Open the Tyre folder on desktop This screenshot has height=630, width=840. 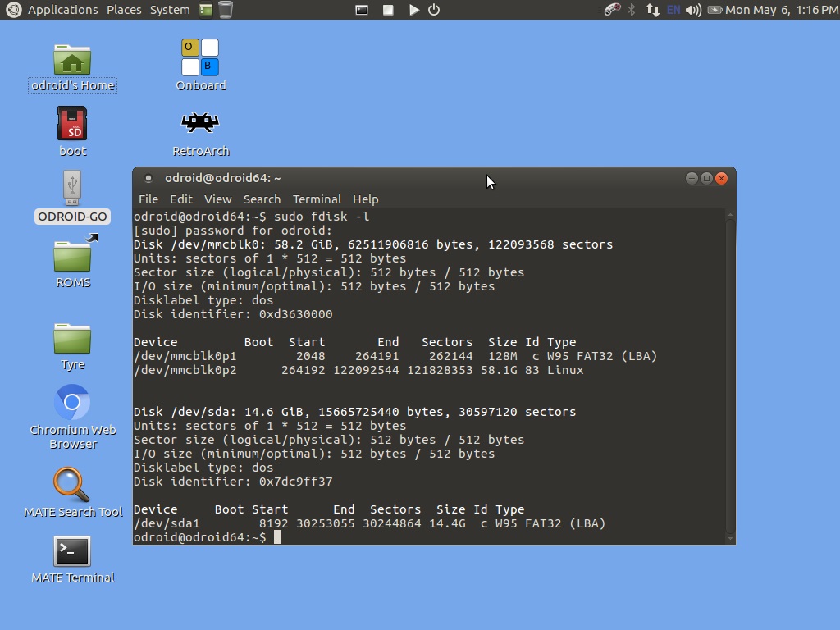[x=72, y=338]
